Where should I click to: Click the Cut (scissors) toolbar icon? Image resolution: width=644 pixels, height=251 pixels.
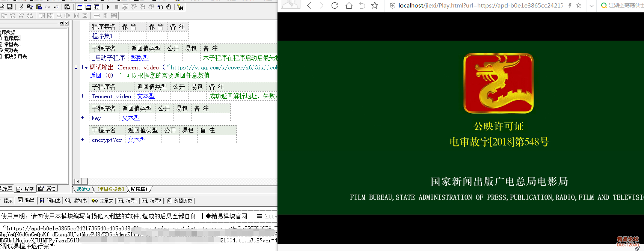pyautogui.click(x=21, y=7)
